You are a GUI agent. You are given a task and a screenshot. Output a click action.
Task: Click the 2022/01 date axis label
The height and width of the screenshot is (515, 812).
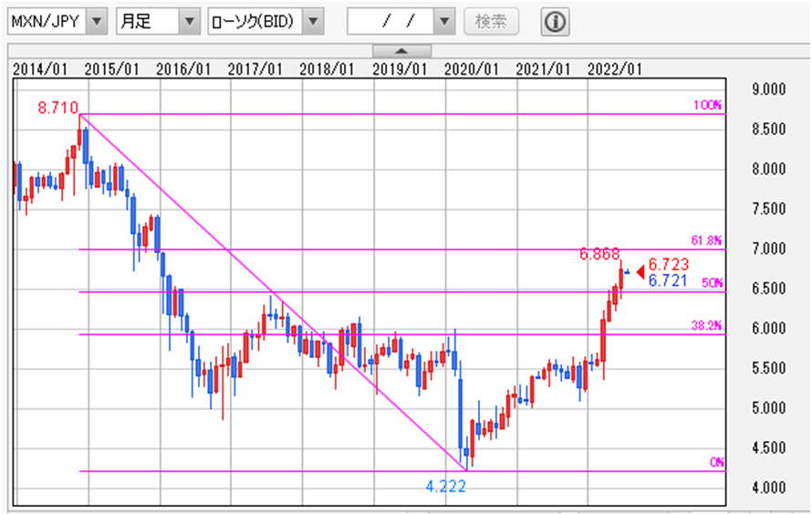615,69
